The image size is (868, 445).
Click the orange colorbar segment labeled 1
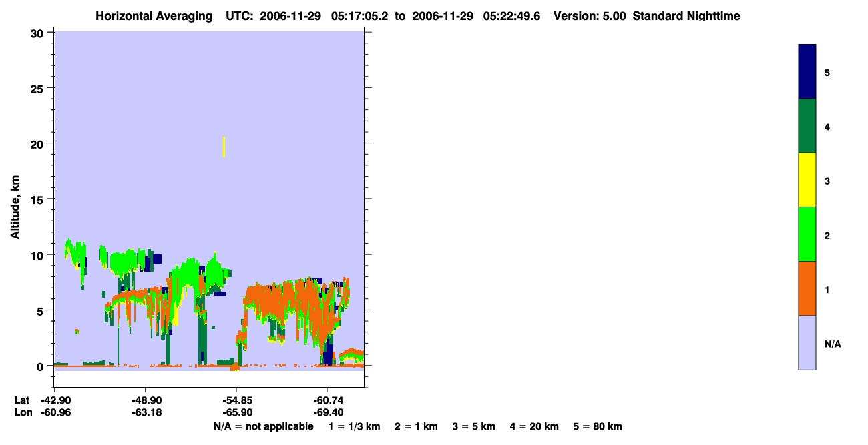click(x=807, y=288)
